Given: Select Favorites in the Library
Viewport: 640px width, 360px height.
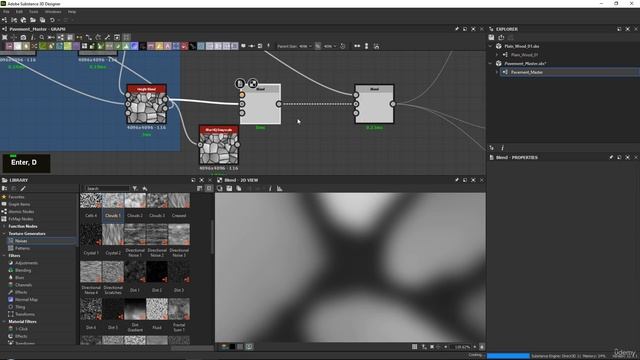Looking at the screenshot, I should click(x=16, y=197).
